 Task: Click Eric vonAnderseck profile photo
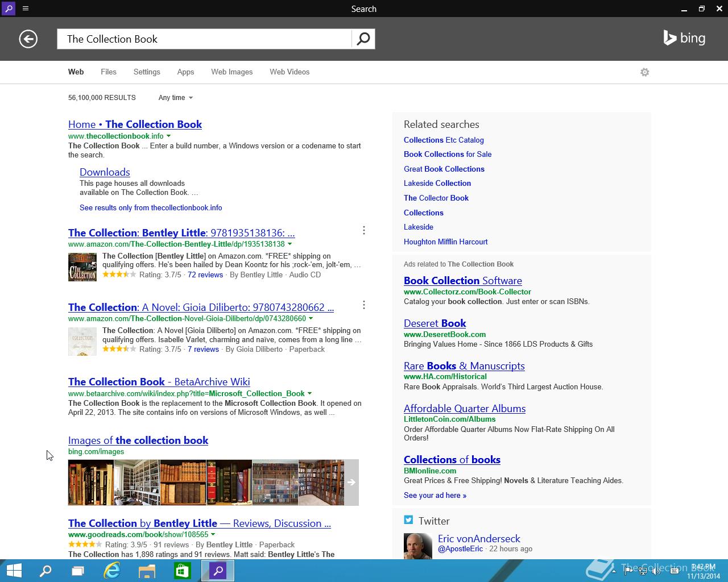coord(418,546)
